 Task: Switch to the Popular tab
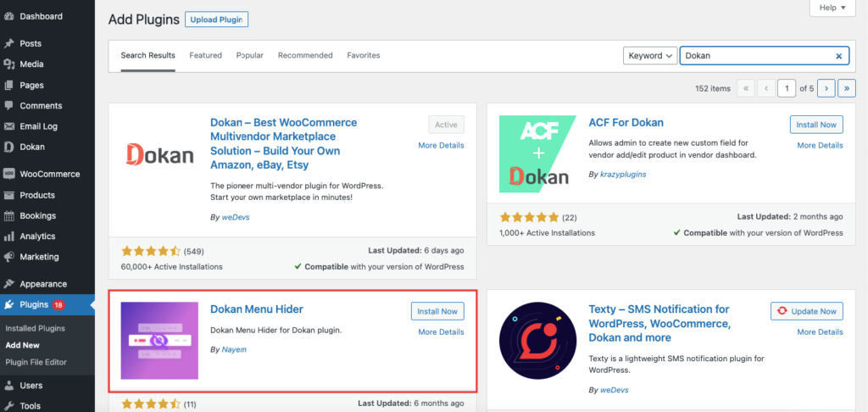[250, 55]
